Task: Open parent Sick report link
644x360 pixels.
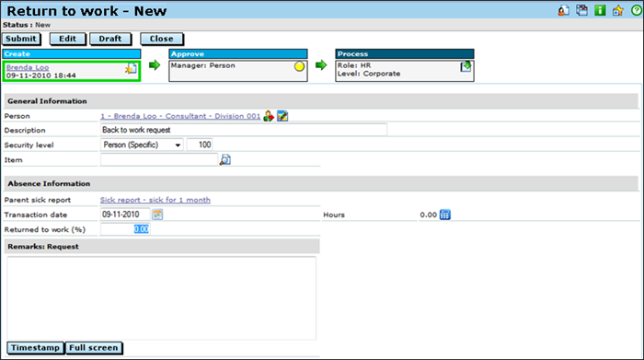Action: pyautogui.click(x=155, y=200)
